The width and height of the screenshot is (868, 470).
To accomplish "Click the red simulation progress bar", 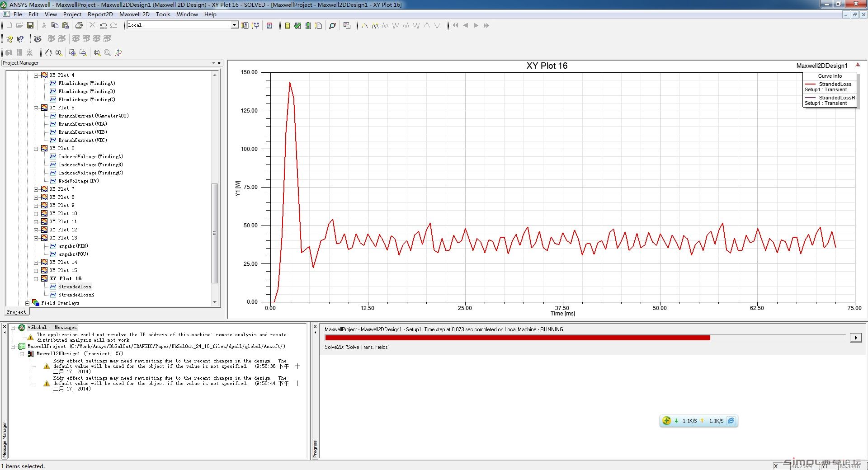I will coord(517,338).
